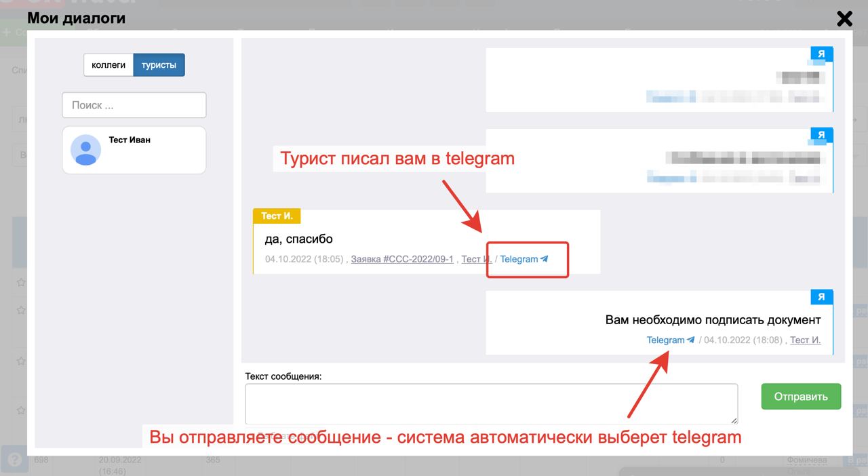Open Заявка #ССС-2022/09-1 link
Image resolution: width=868 pixels, height=476 pixels.
(402, 259)
